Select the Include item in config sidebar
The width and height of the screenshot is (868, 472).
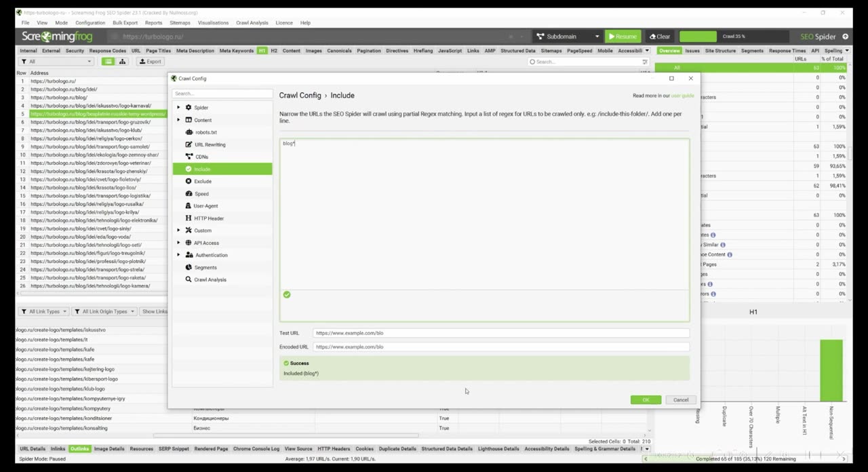[222, 169]
